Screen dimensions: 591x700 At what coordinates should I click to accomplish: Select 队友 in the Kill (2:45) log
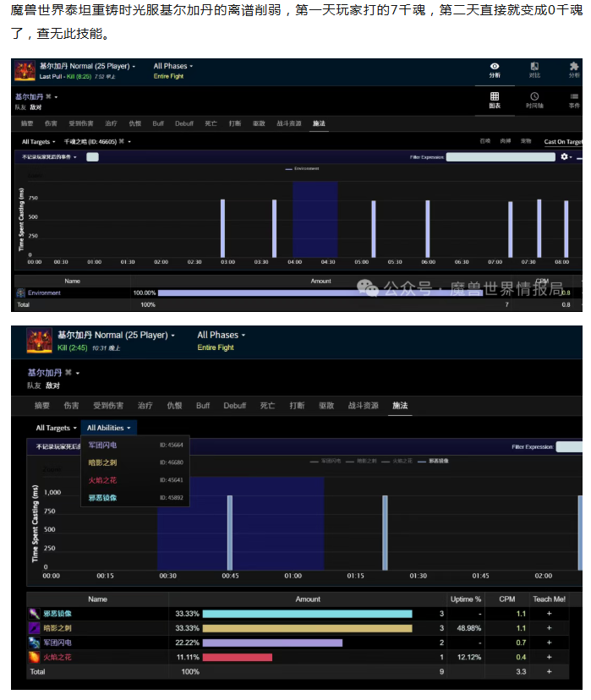[34, 386]
